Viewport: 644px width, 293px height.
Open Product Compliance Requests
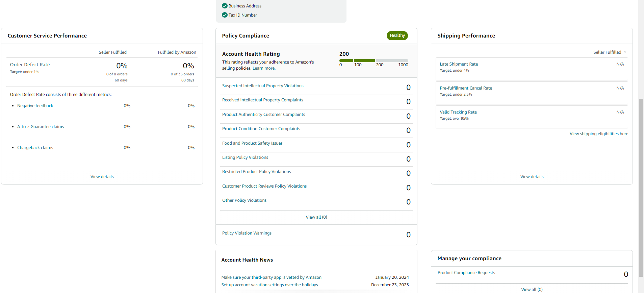point(466,273)
